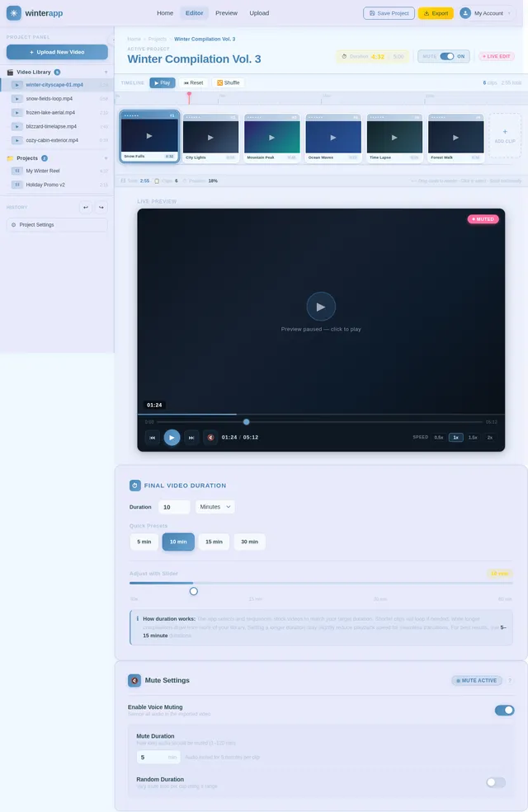528x812 pixels.
Task: Select the 30 min quick preset
Action: (249, 542)
